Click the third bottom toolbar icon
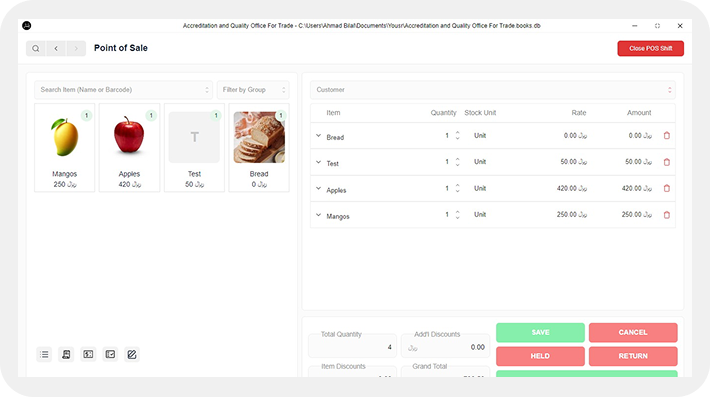This screenshot has width=710, height=397. coord(88,354)
